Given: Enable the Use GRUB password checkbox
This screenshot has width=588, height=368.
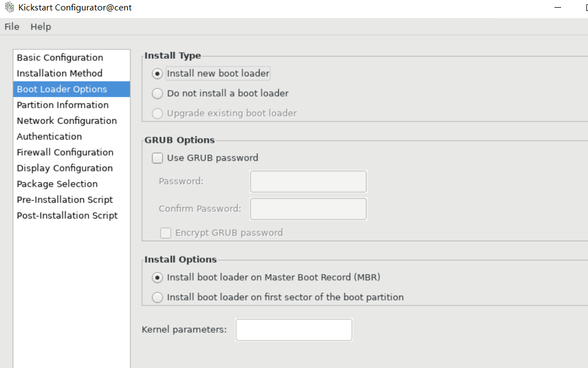Looking at the screenshot, I should pos(157,158).
